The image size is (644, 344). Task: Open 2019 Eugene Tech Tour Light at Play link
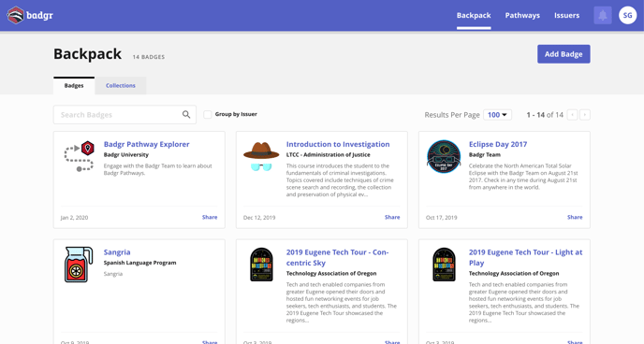click(526, 257)
